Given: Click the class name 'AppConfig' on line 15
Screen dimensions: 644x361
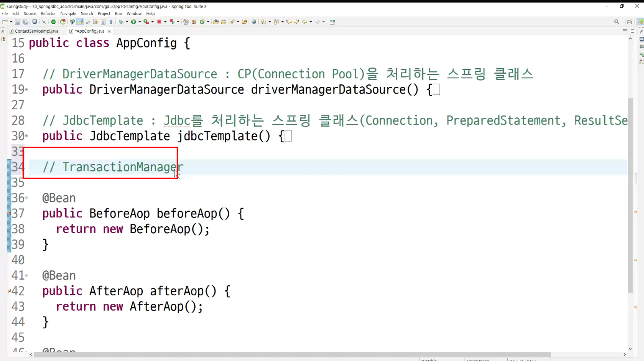Looking at the screenshot, I should tap(146, 43).
